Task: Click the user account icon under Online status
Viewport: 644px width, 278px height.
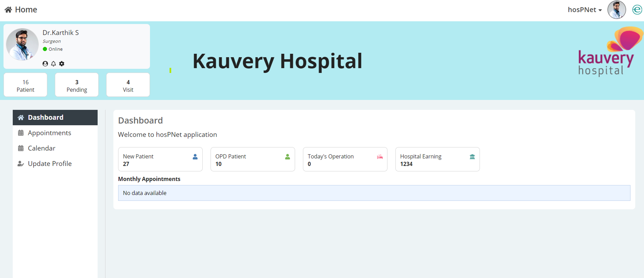Action: [x=45, y=64]
